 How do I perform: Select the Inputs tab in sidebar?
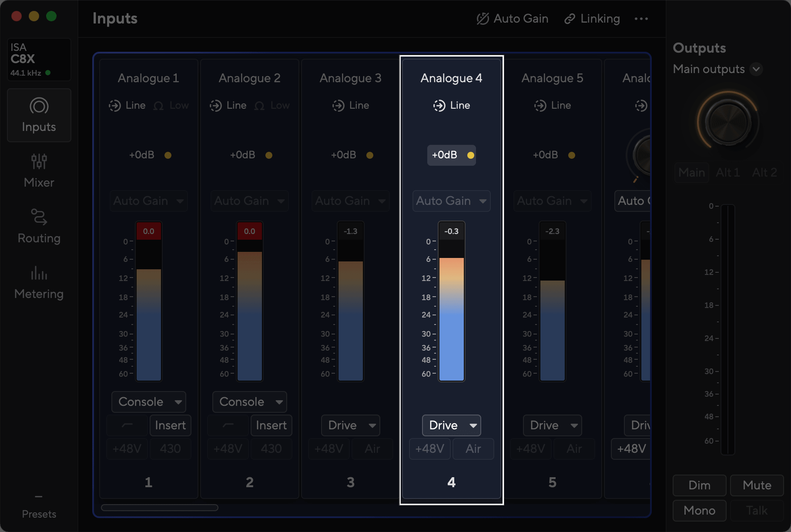click(x=39, y=115)
